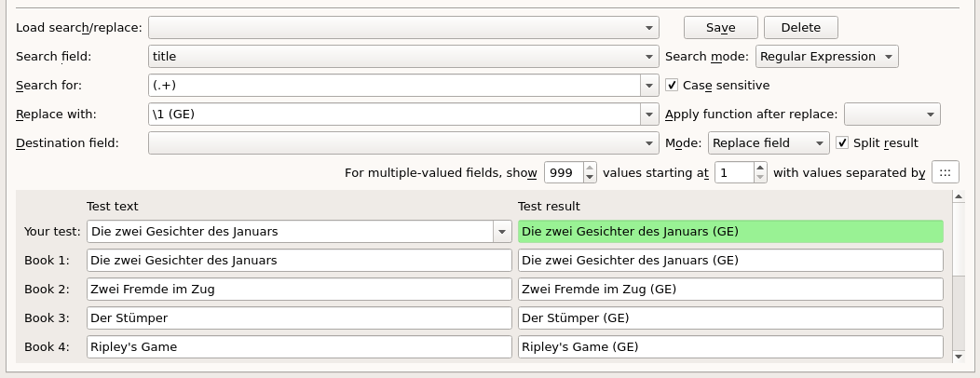
Task: Click the Book 3 test text field
Action: (298, 318)
